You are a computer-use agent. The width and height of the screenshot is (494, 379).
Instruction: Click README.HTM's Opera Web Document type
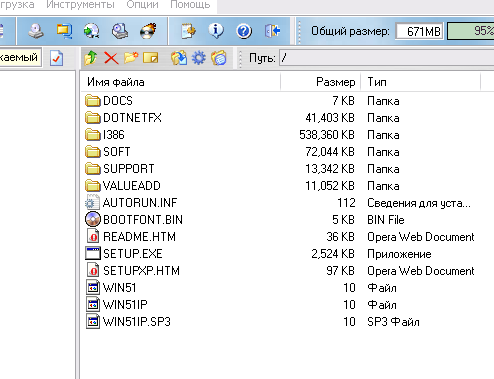421,237
